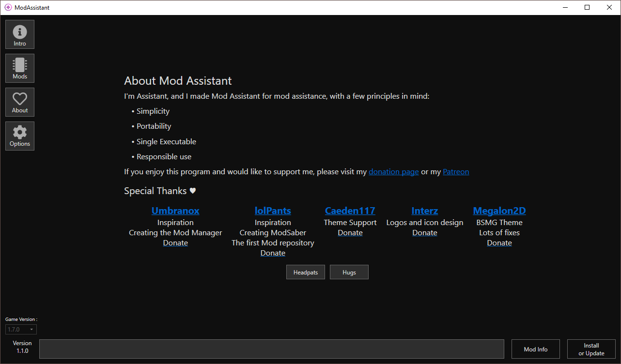Click the Responsible use bullet point

(161, 157)
